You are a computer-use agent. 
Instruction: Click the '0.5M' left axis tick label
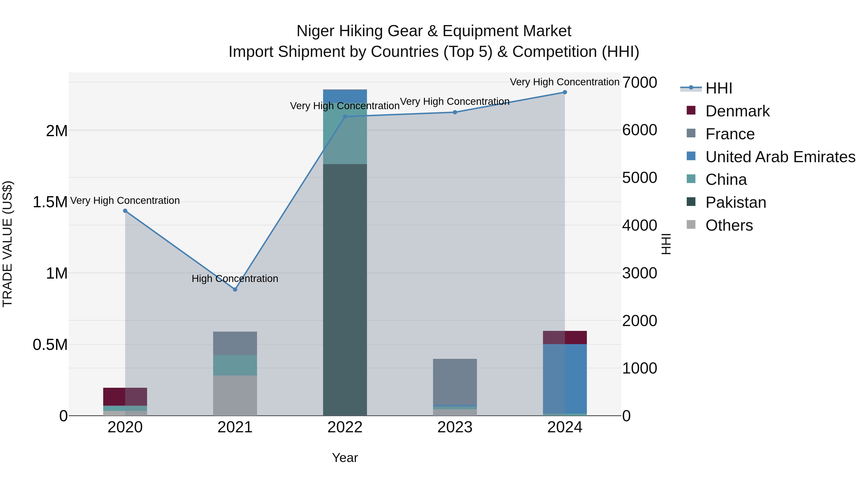(x=50, y=345)
